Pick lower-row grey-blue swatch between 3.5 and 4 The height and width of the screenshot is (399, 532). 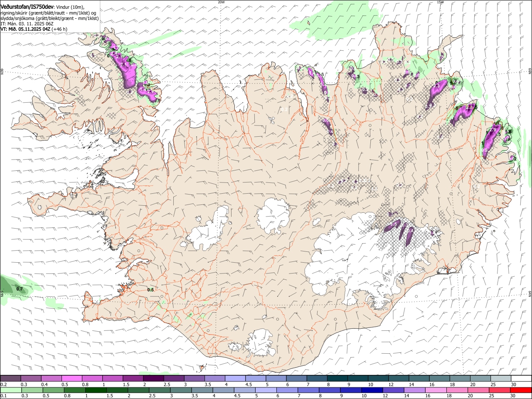click(x=202, y=390)
